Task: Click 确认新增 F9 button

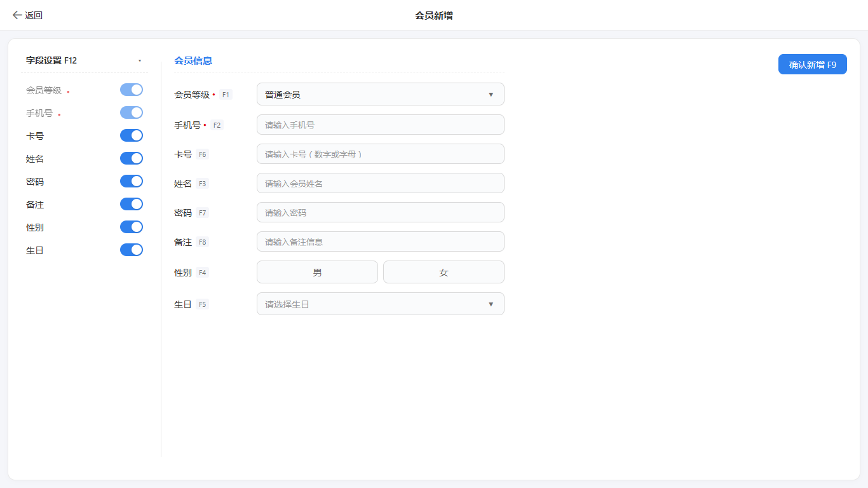Action: [x=813, y=64]
